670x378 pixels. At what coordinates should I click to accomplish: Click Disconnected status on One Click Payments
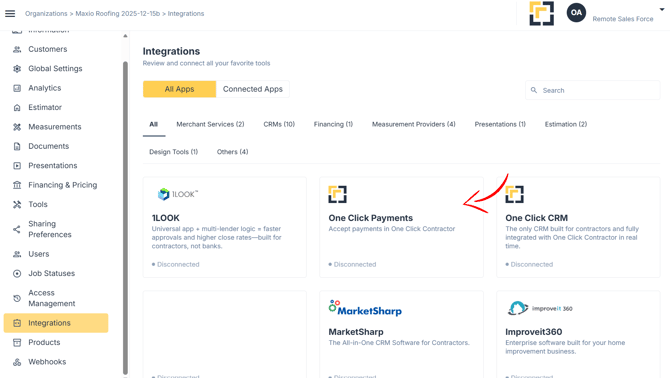click(x=353, y=264)
